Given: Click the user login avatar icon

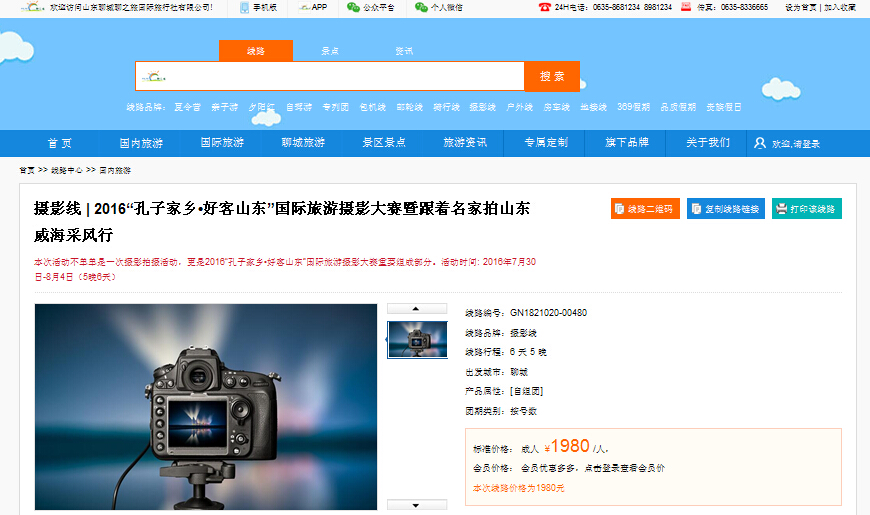Looking at the screenshot, I should 760,143.
